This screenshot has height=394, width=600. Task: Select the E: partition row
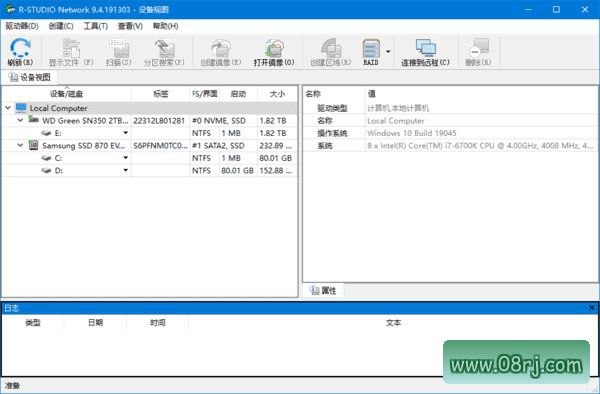coord(150,133)
